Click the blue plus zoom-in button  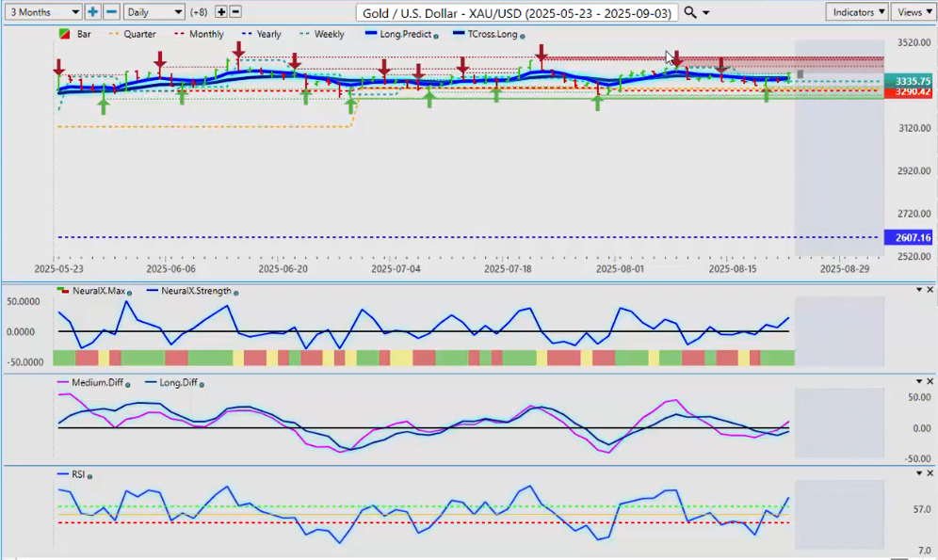pos(92,12)
